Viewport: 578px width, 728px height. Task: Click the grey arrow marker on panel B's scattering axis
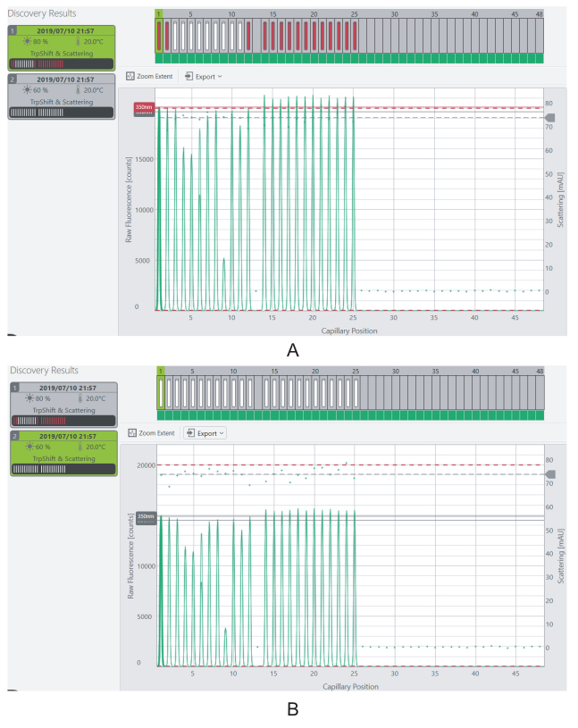click(550, 474)
